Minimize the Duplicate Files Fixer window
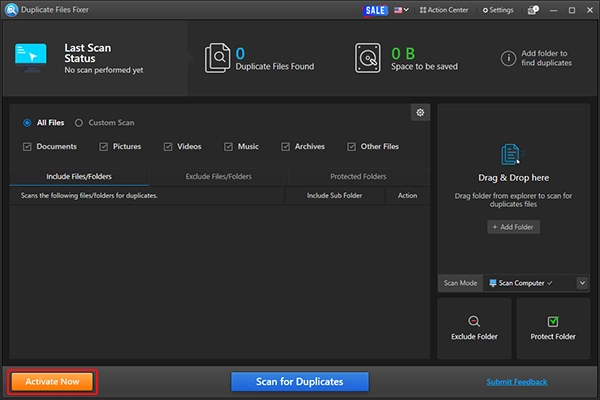Screen dimensions: 600x400 553,10
